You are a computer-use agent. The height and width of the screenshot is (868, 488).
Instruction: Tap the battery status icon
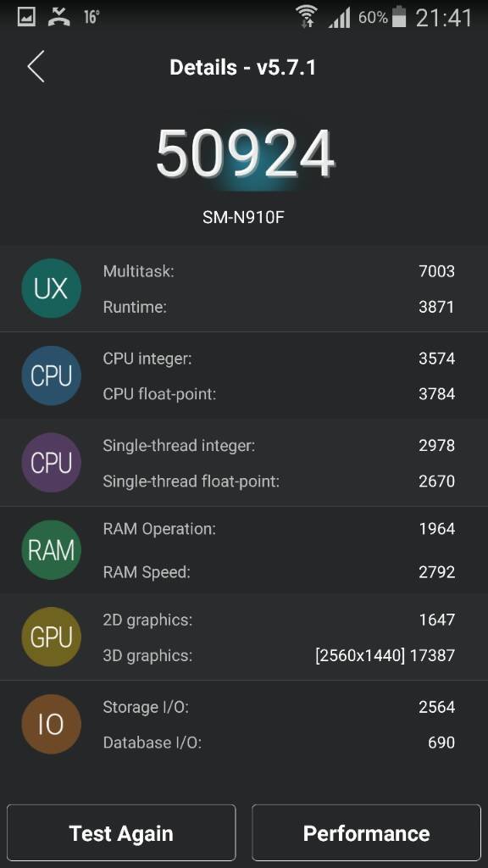click(399, 16)
